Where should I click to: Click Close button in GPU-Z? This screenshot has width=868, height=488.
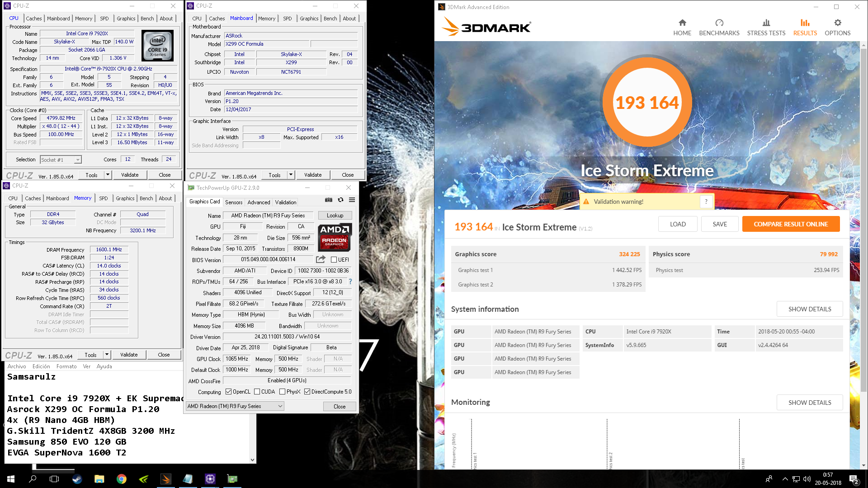click(340, 407)
